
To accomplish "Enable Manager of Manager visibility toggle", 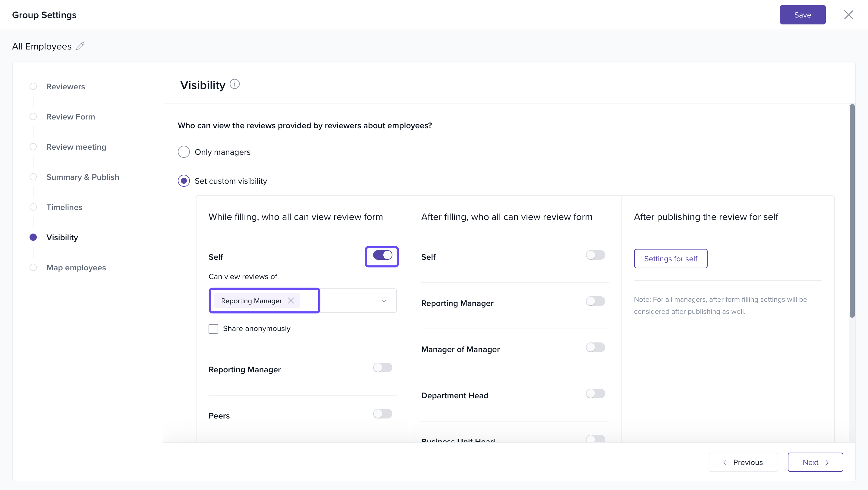I will (595, 347).
